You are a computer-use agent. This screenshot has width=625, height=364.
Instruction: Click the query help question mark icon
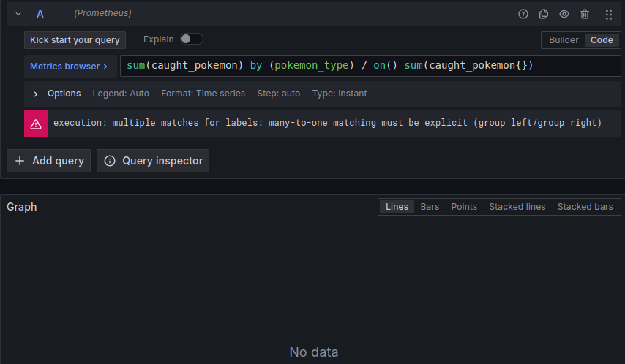point(523,14)
